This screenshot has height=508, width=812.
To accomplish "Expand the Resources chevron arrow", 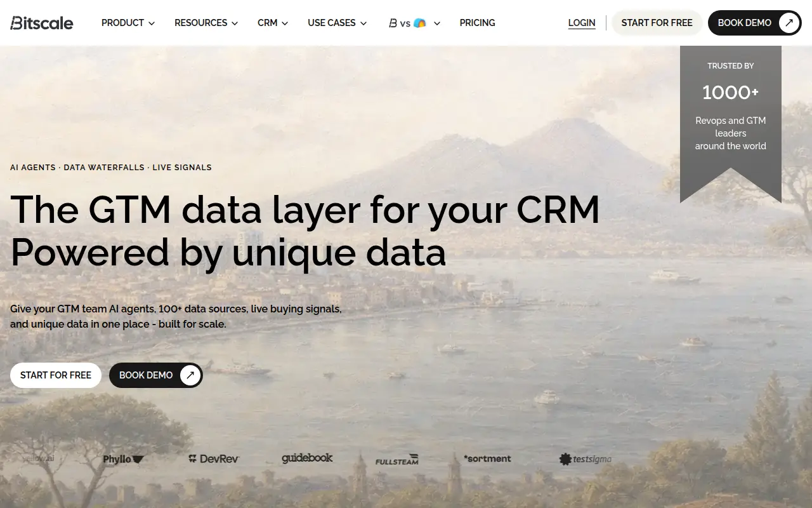I will (x=235, y=23).
